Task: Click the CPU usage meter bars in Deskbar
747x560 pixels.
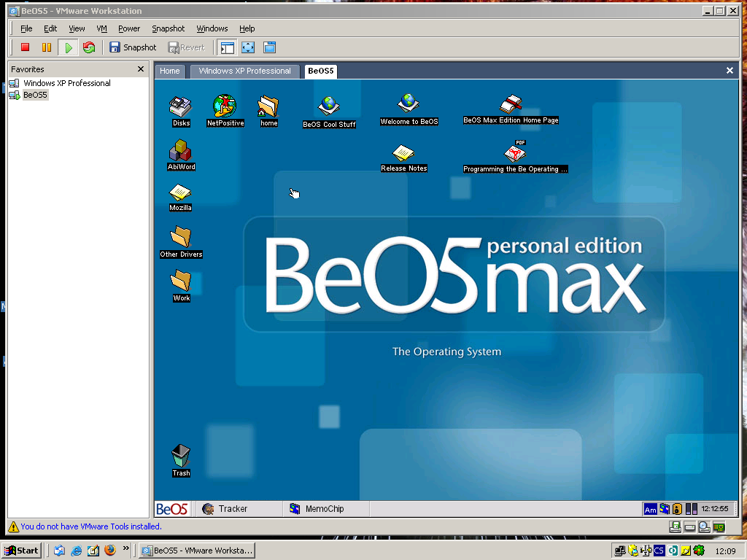Action: coord(692,509)
